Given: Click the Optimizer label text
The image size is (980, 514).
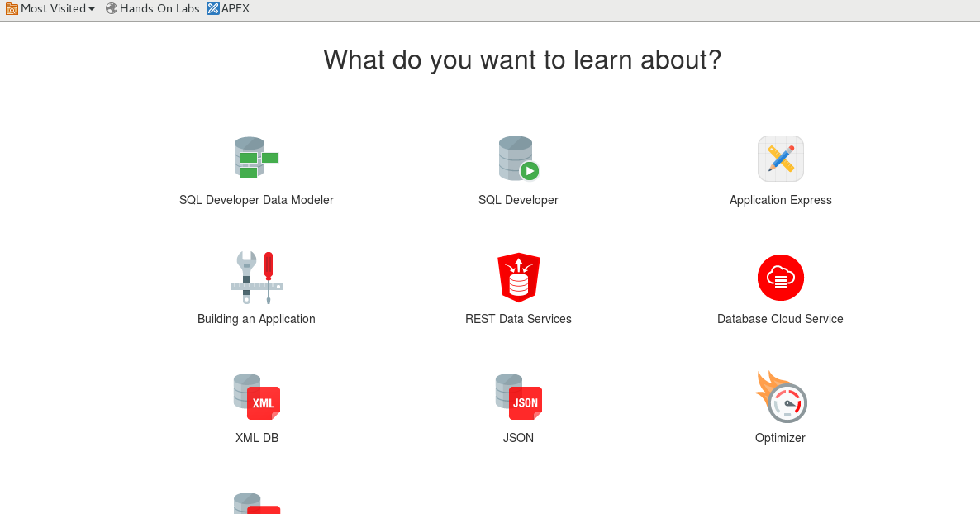Looking at the screenshot, I should pyautogui.click(x=780, y=437).
